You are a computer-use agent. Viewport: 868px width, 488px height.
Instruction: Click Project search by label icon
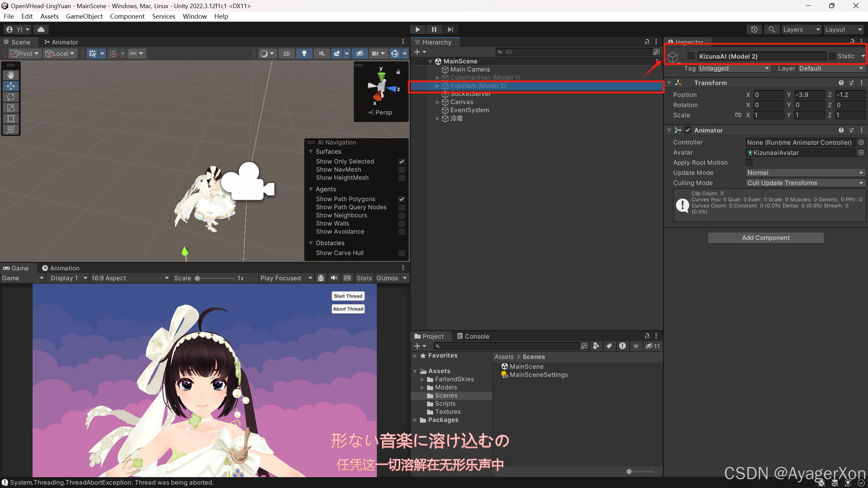coord(609,346)
